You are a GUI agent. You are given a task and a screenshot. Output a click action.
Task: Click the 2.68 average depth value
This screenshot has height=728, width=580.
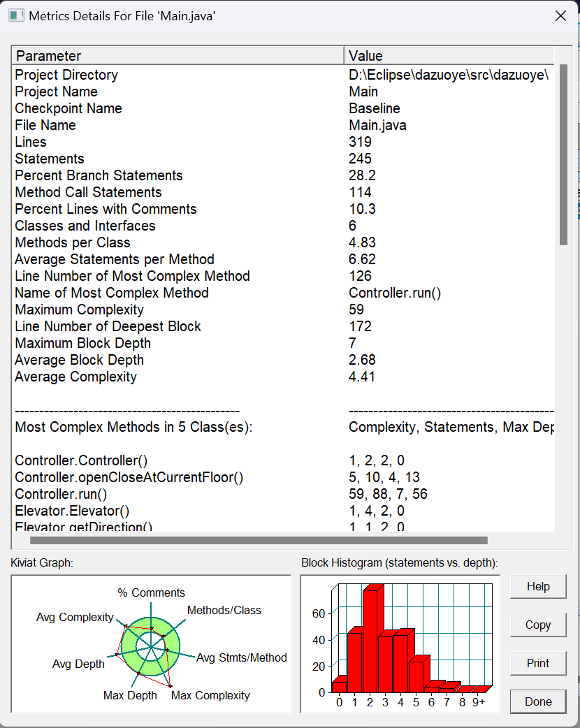coord(362,360)
